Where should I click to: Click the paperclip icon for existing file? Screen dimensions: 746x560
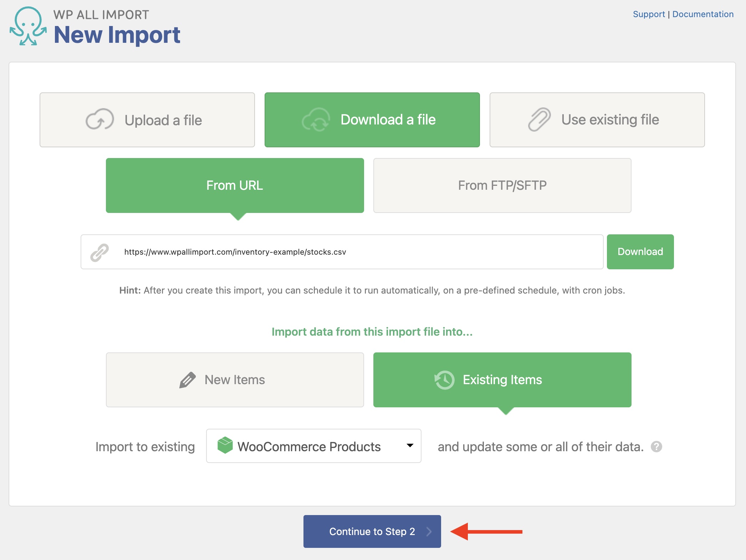coord(539,119)
